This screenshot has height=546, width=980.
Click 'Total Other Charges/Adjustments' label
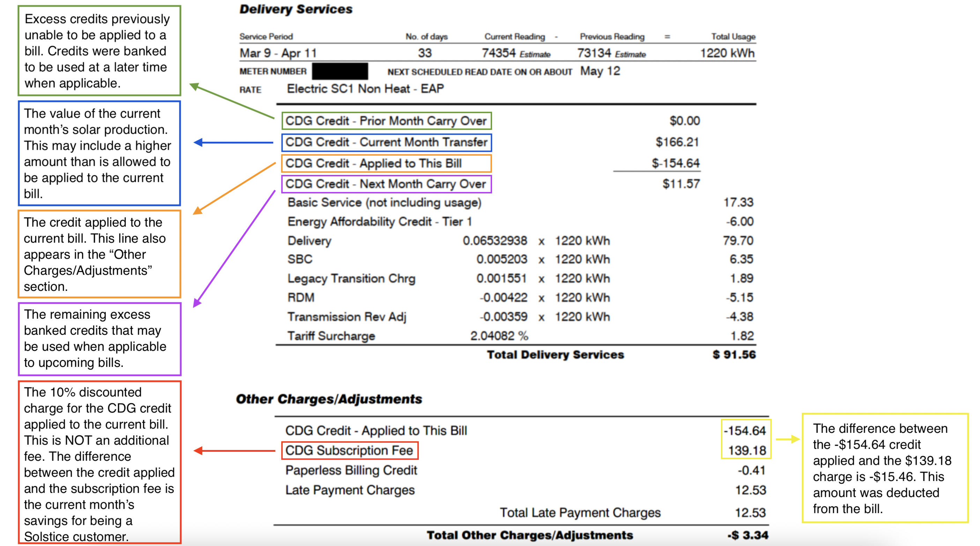pos(529,535)
